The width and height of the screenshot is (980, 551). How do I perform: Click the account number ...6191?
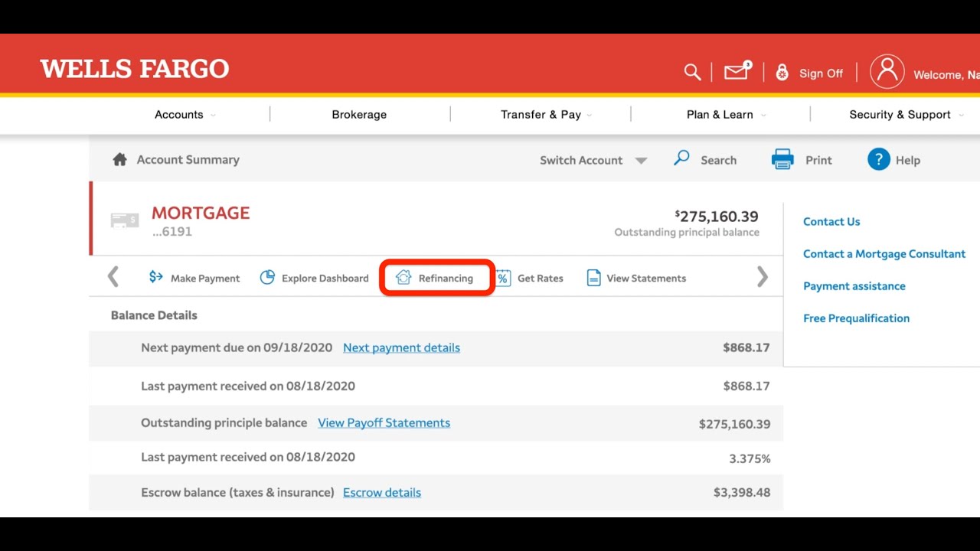click(x=171, y=232)
